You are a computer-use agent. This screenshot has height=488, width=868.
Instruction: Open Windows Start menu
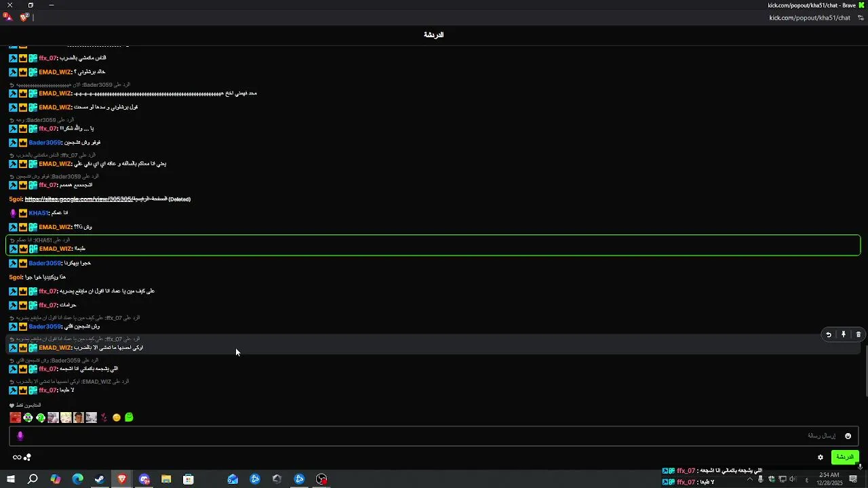(x=11, y=479)
